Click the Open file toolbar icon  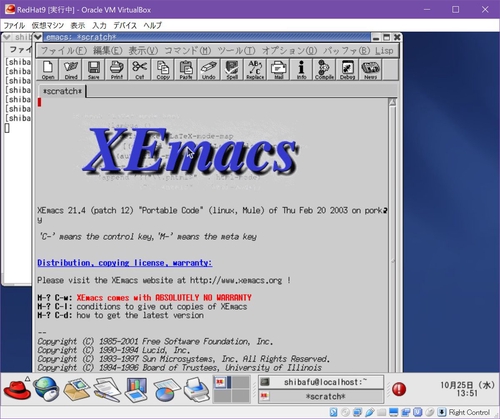coord(48,69)
